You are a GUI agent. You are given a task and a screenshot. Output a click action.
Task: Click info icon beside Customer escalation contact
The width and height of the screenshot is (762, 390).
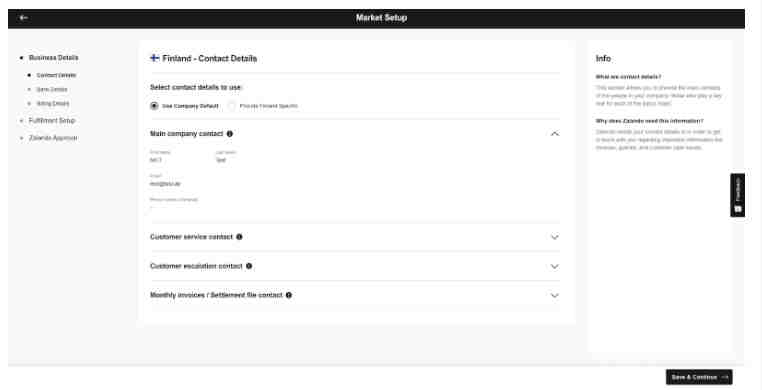point(249,266)
